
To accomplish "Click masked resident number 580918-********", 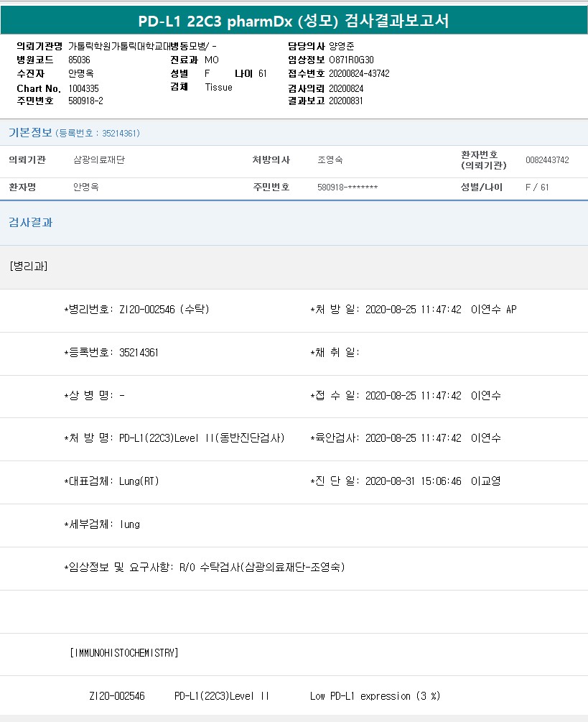I will [347, 188].
